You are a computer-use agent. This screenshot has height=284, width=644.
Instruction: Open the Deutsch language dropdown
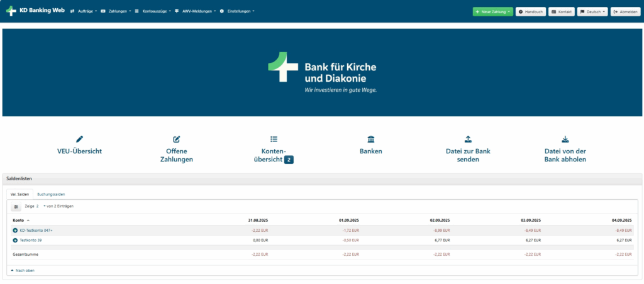pyautogui.click(x=592, y=12)
